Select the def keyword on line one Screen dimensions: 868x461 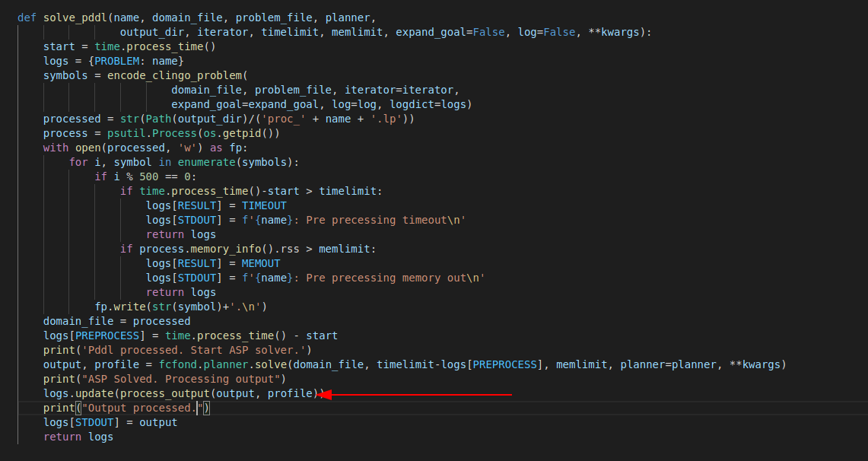click(27, 17)
